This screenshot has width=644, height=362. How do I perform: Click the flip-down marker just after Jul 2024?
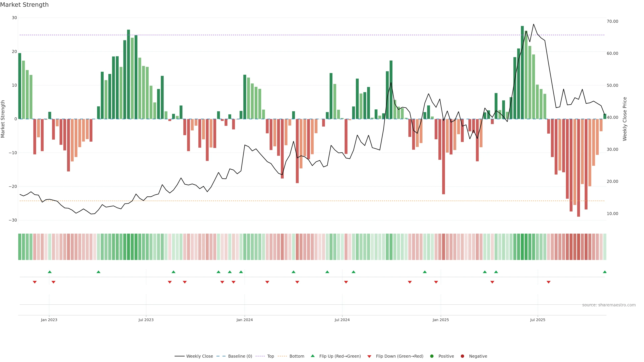(346, 282)
